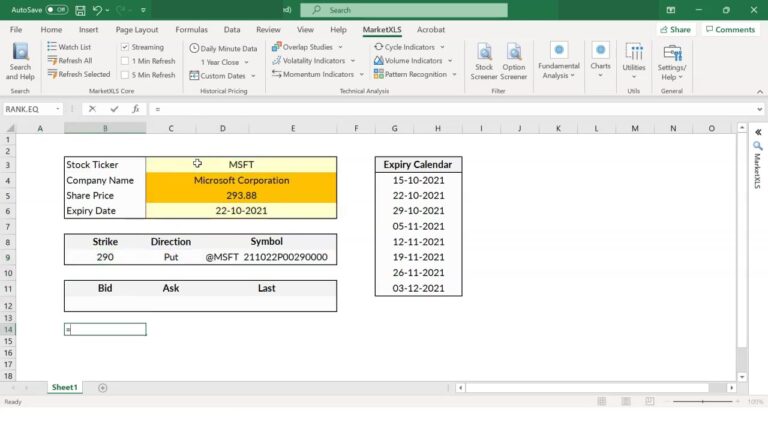Click the horizontal scrollbar right arrow

(731, 388)
